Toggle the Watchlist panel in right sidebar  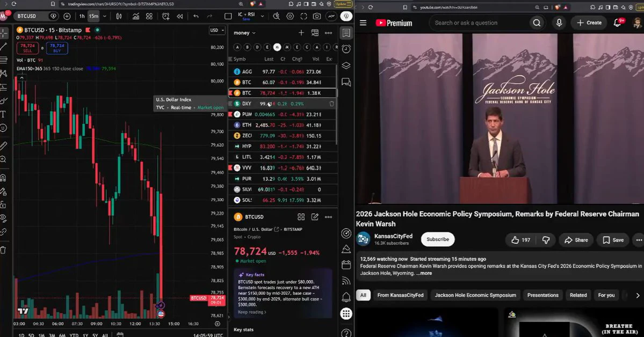(346, 33)
